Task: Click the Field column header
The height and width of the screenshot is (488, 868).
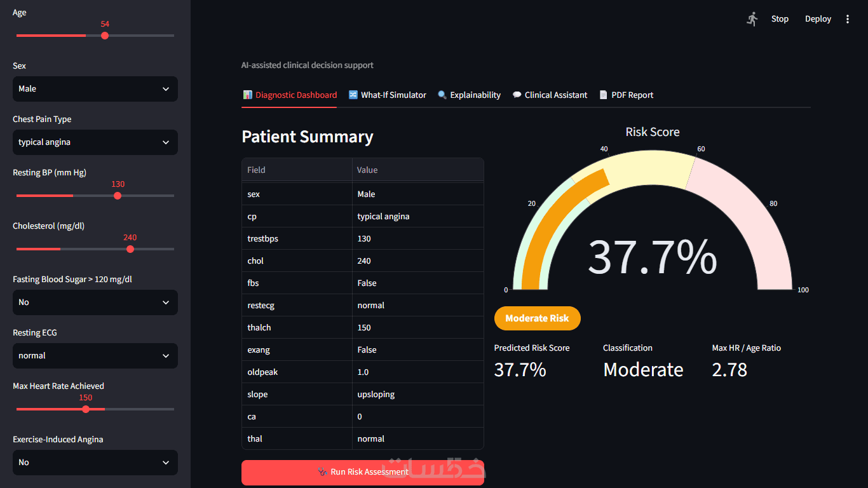Action: pos(297,170)
